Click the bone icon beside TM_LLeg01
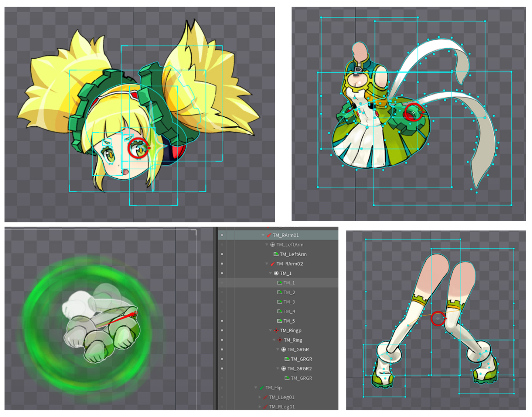 (x=265, y=397)
